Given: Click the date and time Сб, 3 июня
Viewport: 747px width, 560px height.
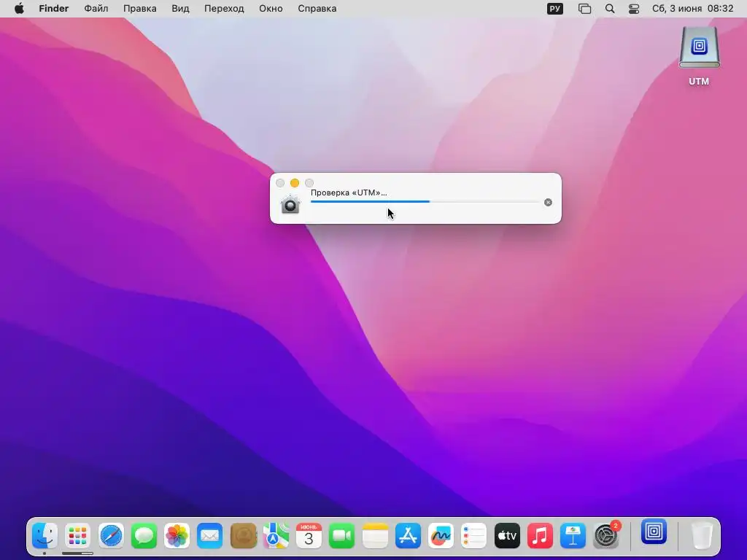Looking at the screenshot, I should click(x=692, y=9).
